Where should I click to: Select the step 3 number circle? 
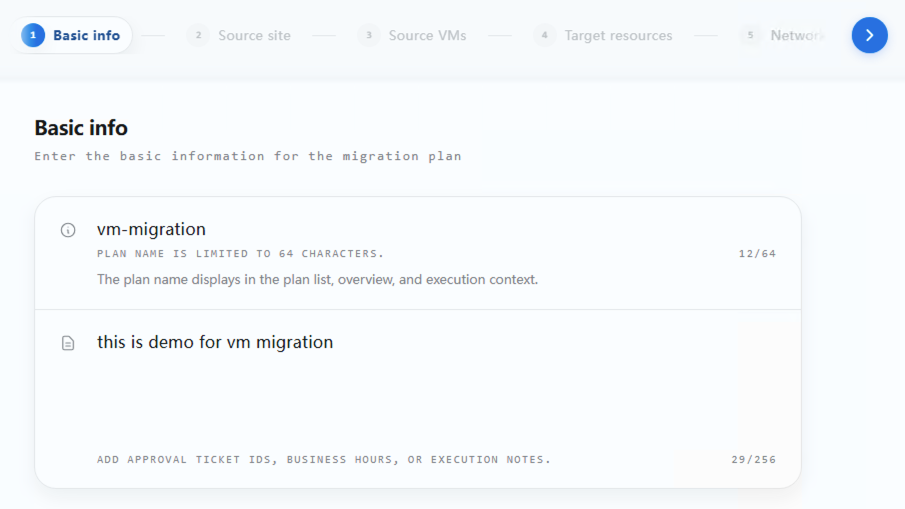369,35
